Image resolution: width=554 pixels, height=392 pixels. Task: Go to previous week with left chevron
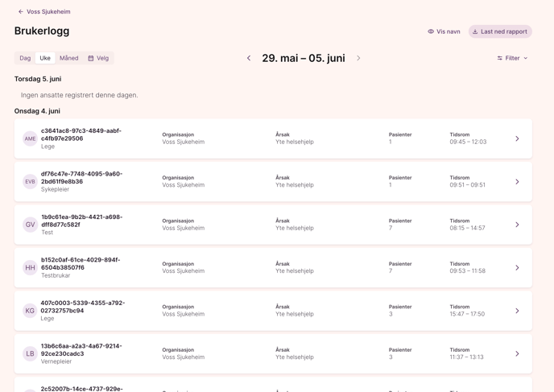click(x=249, y=58)
